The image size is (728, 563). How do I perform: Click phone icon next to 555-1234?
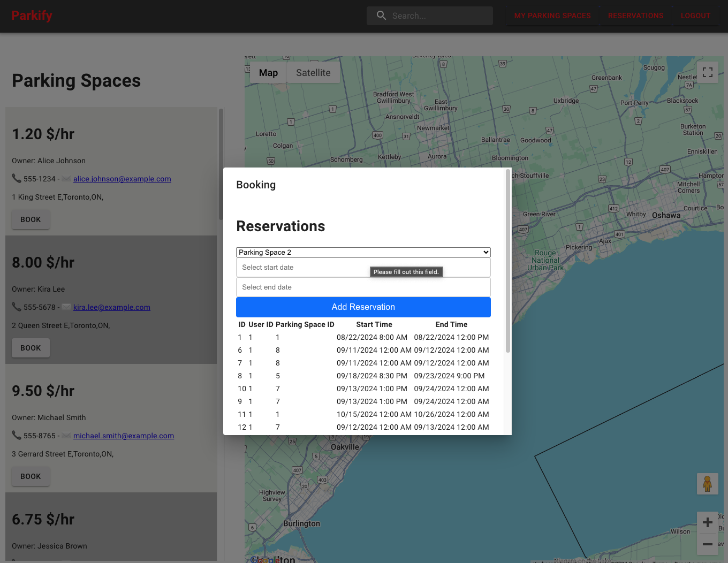tap(17, 178)
